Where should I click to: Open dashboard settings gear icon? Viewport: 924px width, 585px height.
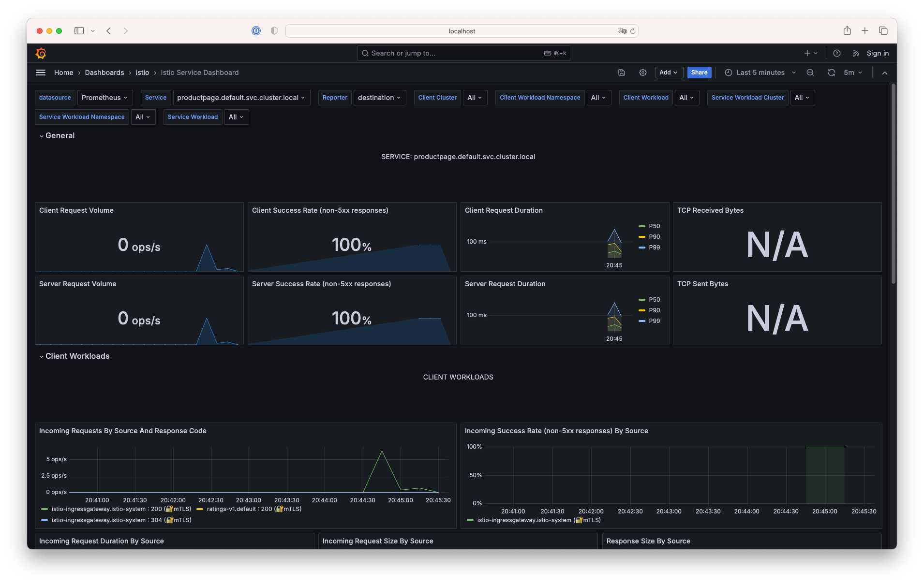pyautogui.click(x=643, y=73)
